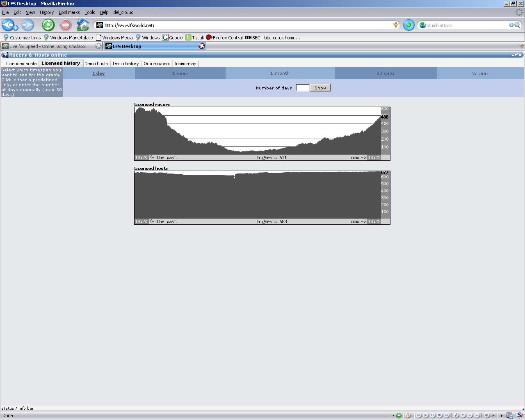Click the previous track button in status bar
The height and width of the screenshot is (420, 525).
pyautogui.click(x=419, y=415)
